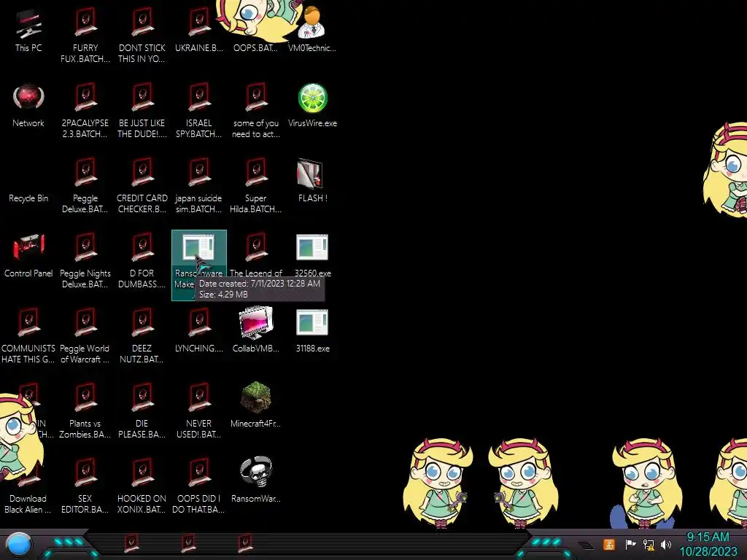Select the SEX EDITOR.BA... file icon
The image size is (747, 560).
(86, 474)
